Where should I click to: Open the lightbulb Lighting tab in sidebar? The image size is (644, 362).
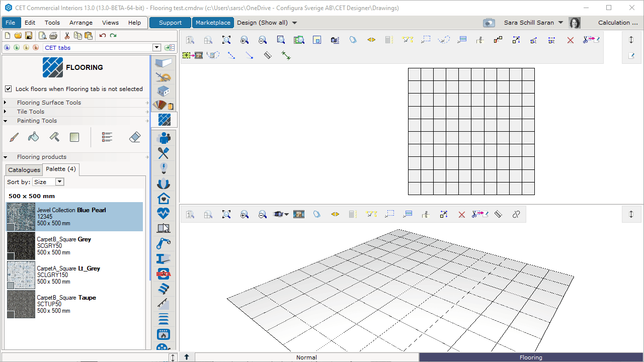coord(164,168)
